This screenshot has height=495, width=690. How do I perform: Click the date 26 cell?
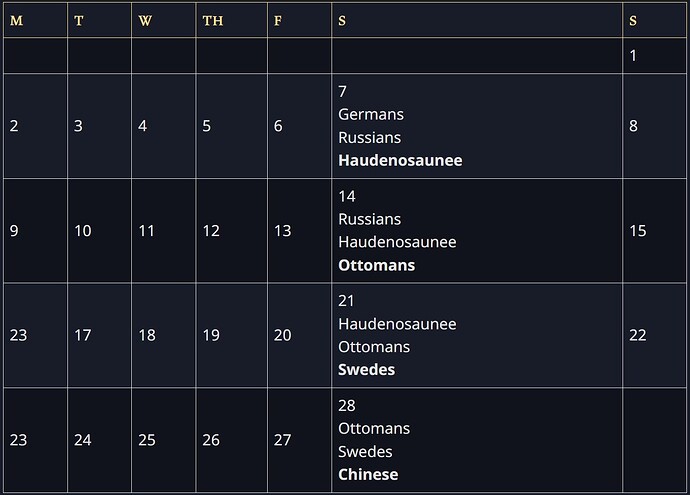(211, 440)
